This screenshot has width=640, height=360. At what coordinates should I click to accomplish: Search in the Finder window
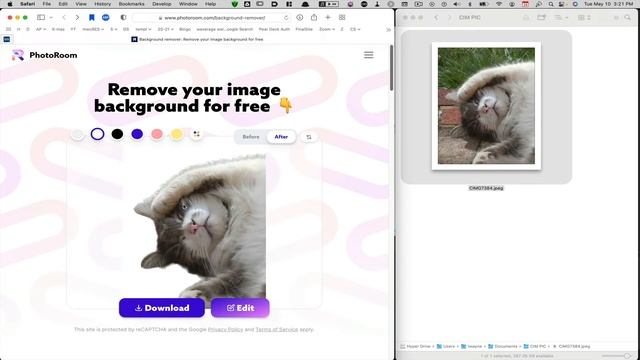627,18
